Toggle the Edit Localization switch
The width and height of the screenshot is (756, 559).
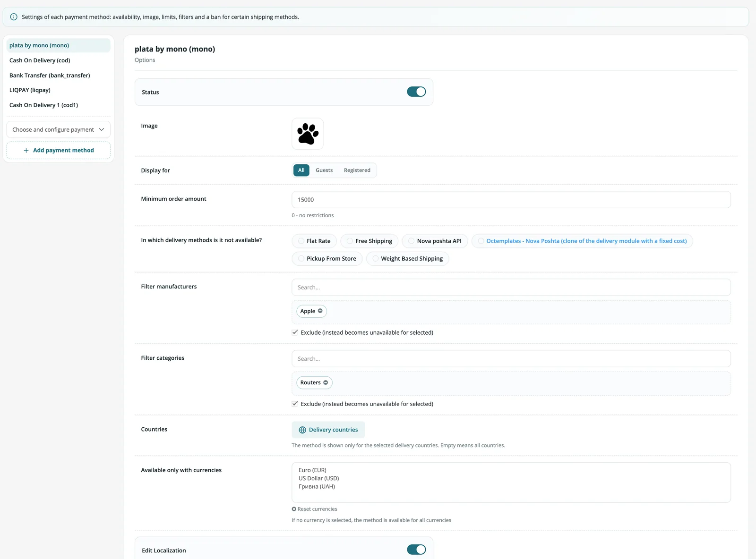[x=416, y=550]
